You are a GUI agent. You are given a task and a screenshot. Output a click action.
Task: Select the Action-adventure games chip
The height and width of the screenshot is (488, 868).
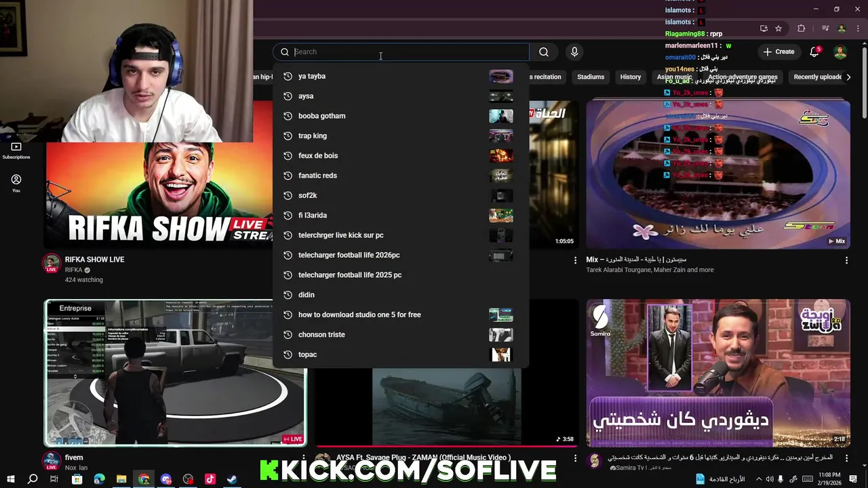[743, 77]
